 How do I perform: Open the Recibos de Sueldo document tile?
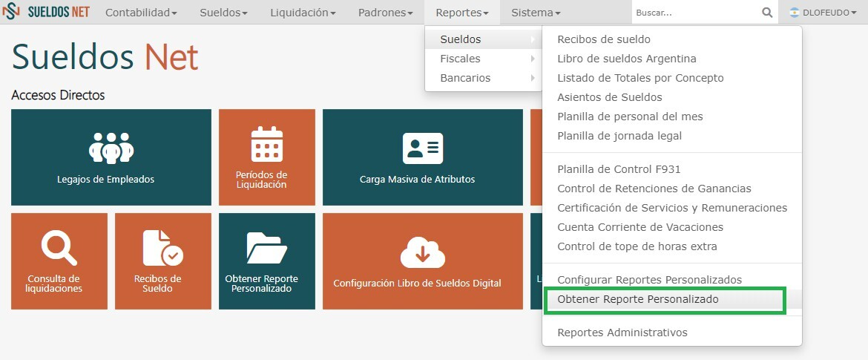pos(163,261)
